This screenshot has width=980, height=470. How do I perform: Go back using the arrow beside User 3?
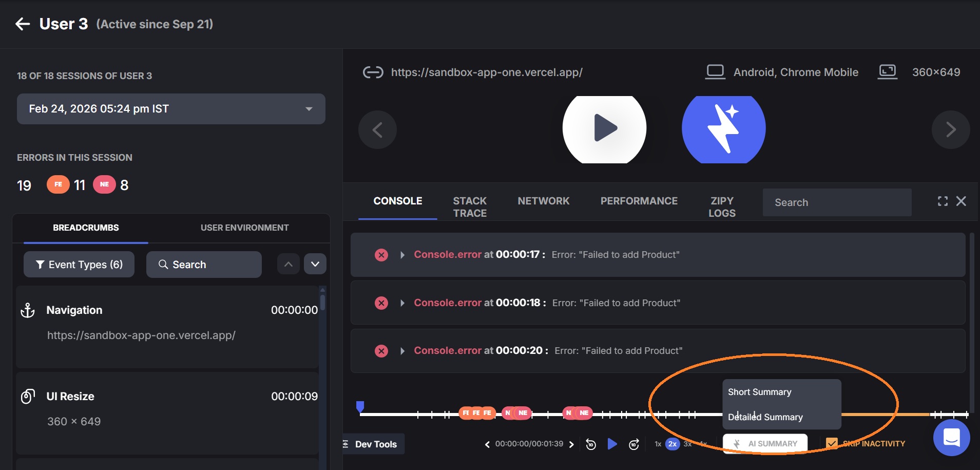pos(23,24)
